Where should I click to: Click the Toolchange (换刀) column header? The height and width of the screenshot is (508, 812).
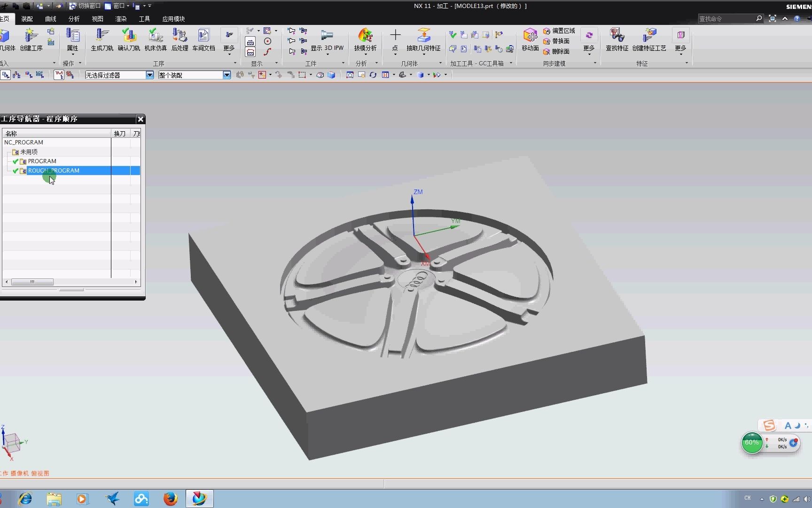[120, 134]
